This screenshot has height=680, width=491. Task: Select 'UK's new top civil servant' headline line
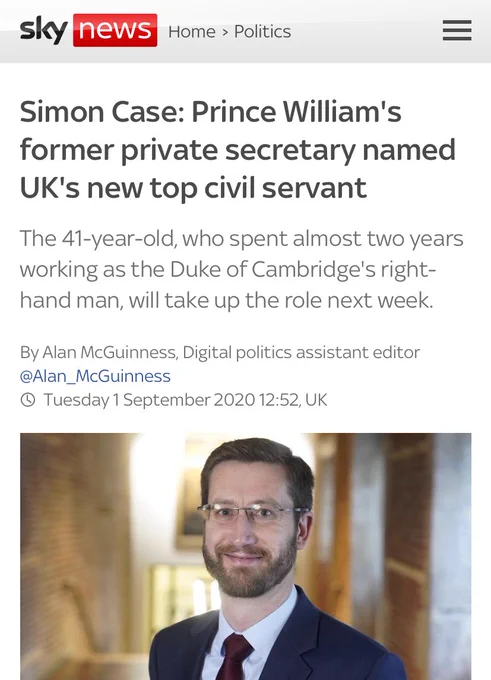coord(193,188)
